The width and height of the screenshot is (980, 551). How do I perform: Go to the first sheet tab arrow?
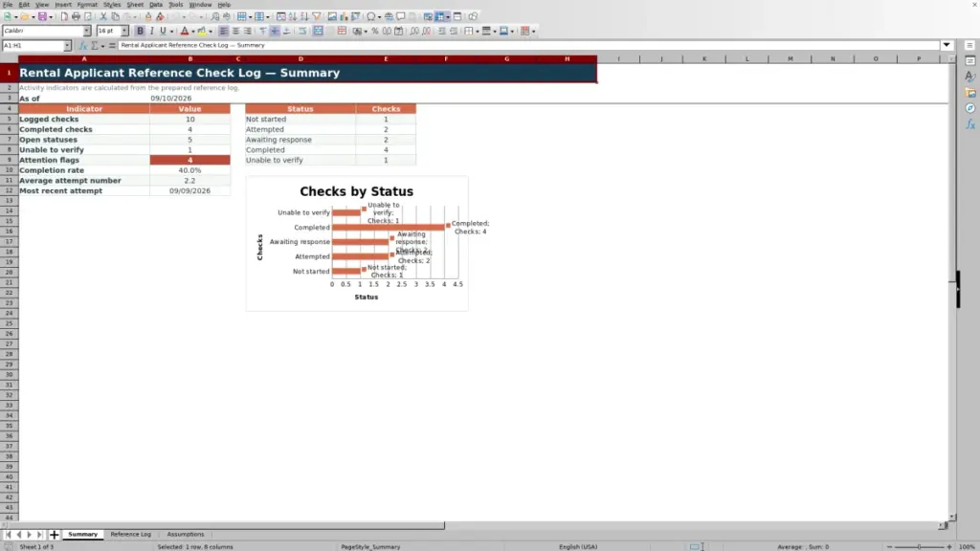(8, 534)
